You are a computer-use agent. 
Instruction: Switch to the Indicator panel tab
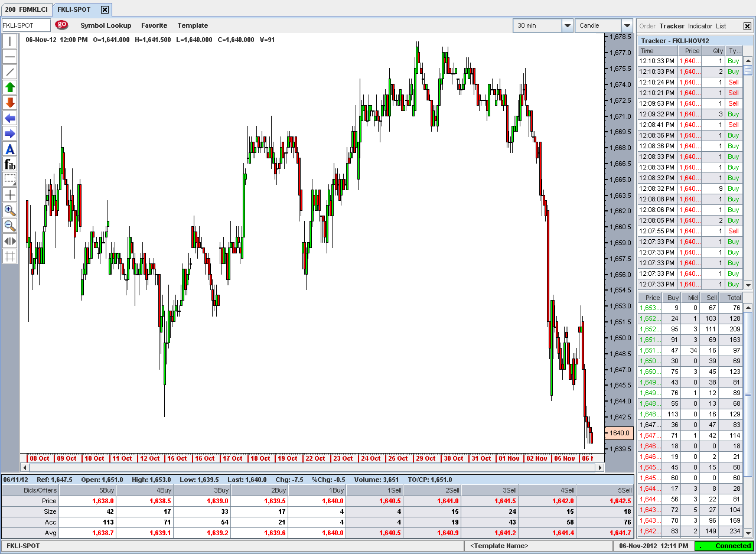(x=700, y=26)
